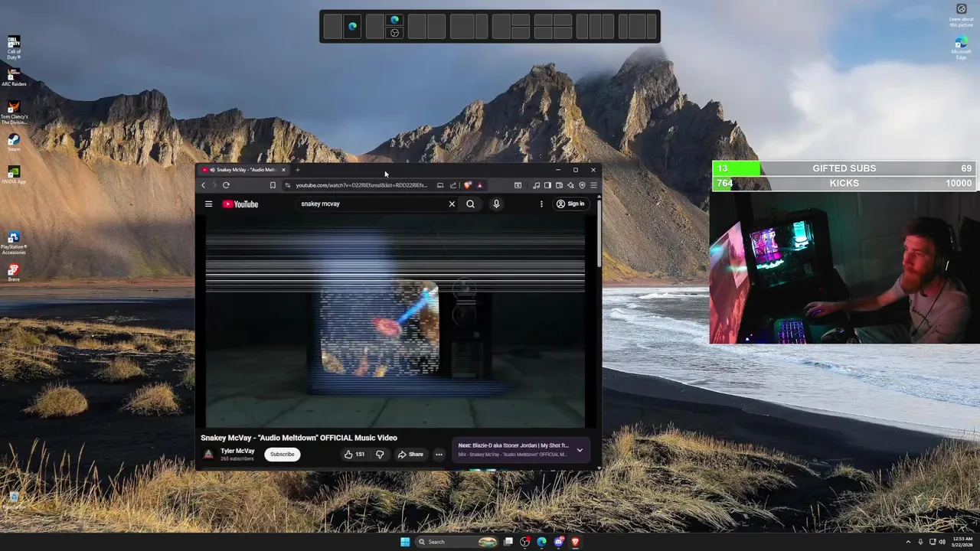
Task: Open Brave Shields lion icon
Action: coord(467,185)
